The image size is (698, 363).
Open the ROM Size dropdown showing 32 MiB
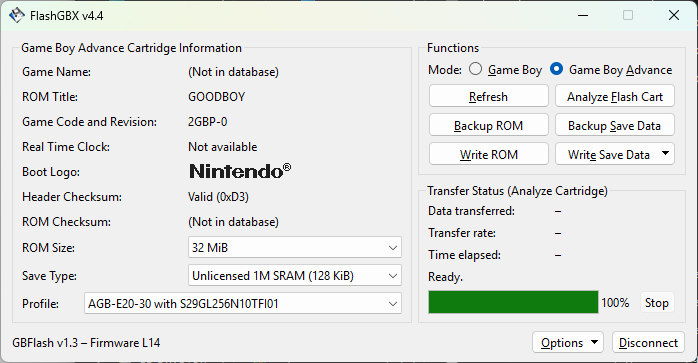point(295,247)
